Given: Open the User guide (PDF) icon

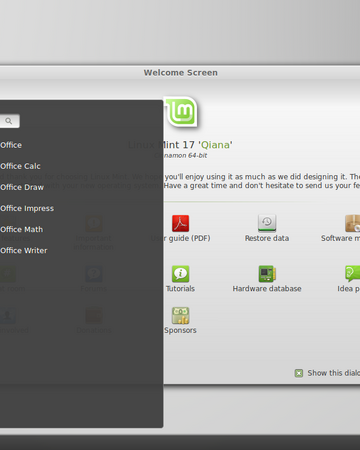Looking at the screenshot, I should (x=180, y=223).
